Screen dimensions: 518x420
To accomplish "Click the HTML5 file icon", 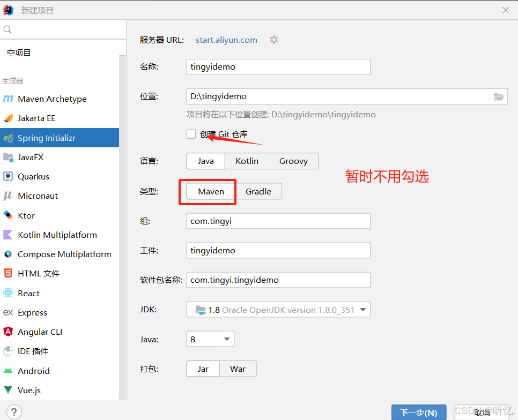I will 8,274.
